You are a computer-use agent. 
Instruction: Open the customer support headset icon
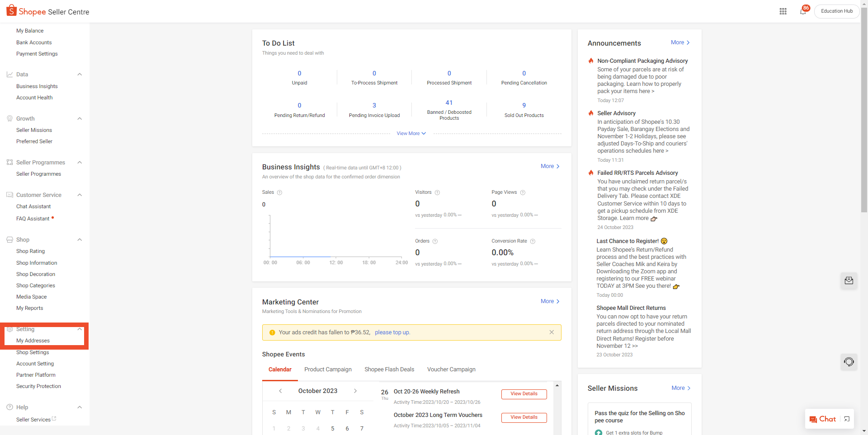tap(849, 362)
